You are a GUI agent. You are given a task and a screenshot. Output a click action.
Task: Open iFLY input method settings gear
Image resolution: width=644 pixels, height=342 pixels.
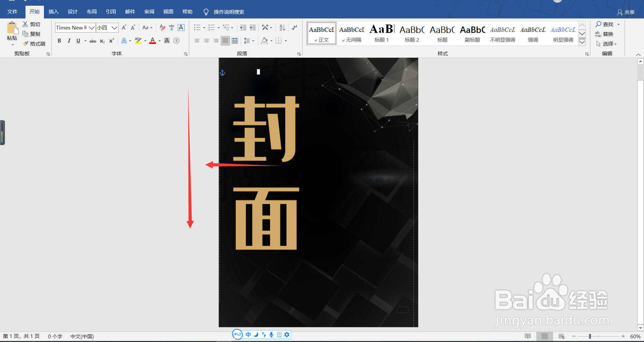[x=287, y=334]
